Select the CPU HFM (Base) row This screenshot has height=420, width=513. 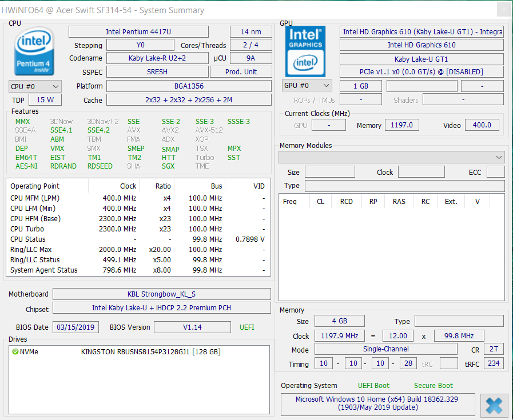(x=138, y=219)
